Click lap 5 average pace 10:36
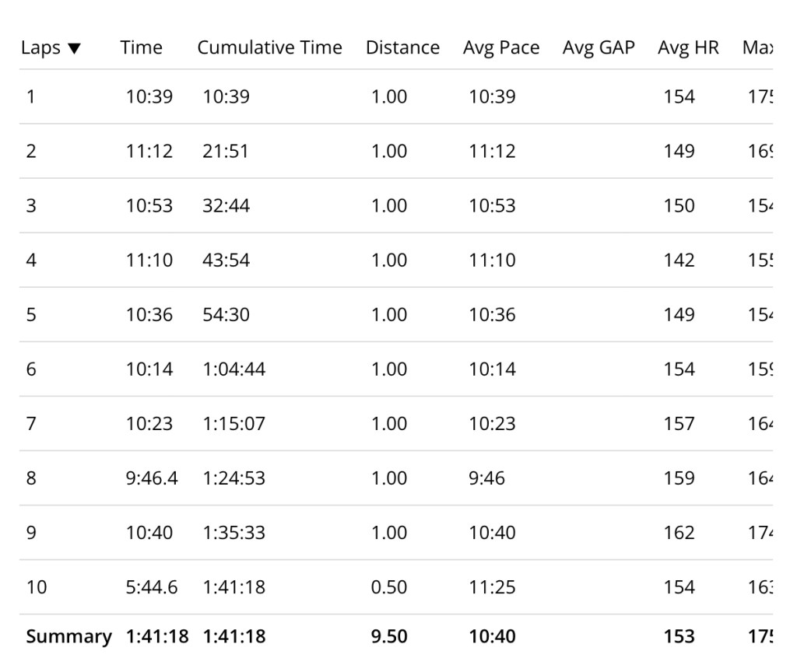The image size is (797, 672). (x=492, y=314)
